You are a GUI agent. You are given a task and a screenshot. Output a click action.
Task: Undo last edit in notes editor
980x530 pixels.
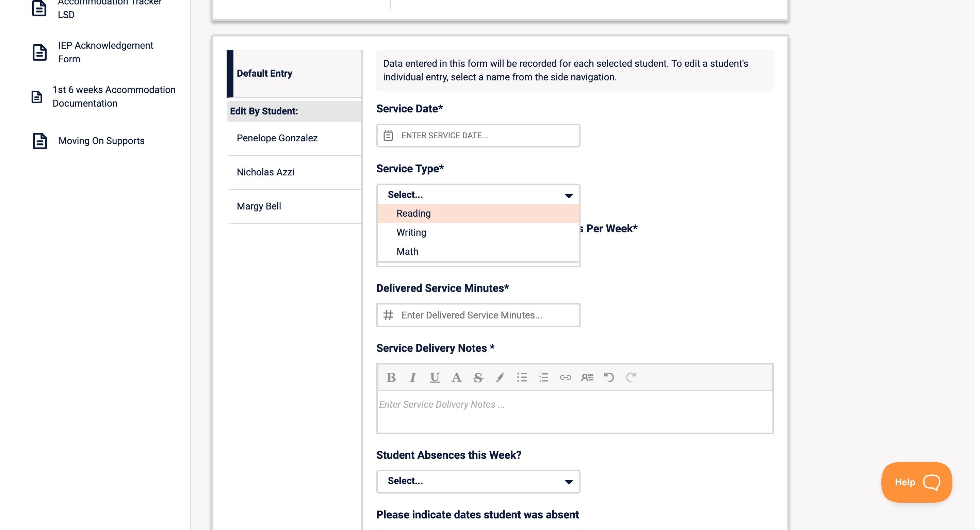pos(609,377)
